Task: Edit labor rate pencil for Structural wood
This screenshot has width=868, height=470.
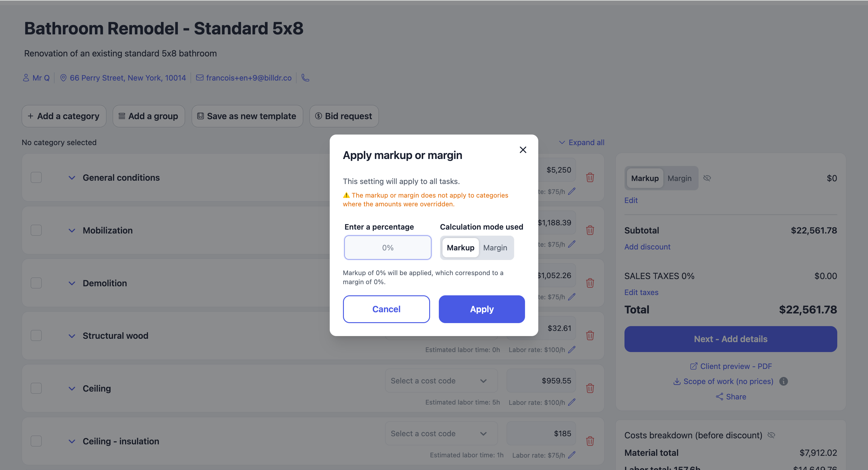Action: [x=572, y=350]
